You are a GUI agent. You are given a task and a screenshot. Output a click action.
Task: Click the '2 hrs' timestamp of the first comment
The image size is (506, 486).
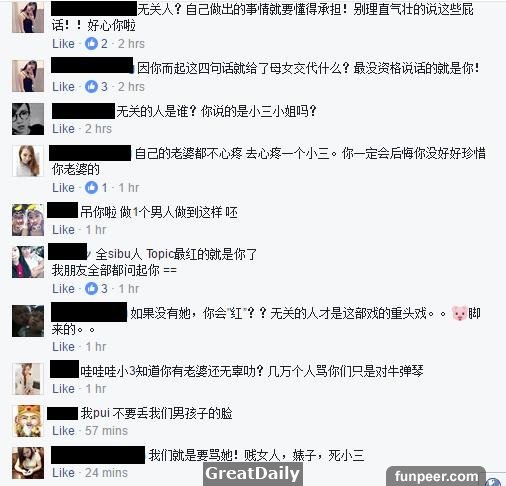pyautogui.click(x=131, y=44)
